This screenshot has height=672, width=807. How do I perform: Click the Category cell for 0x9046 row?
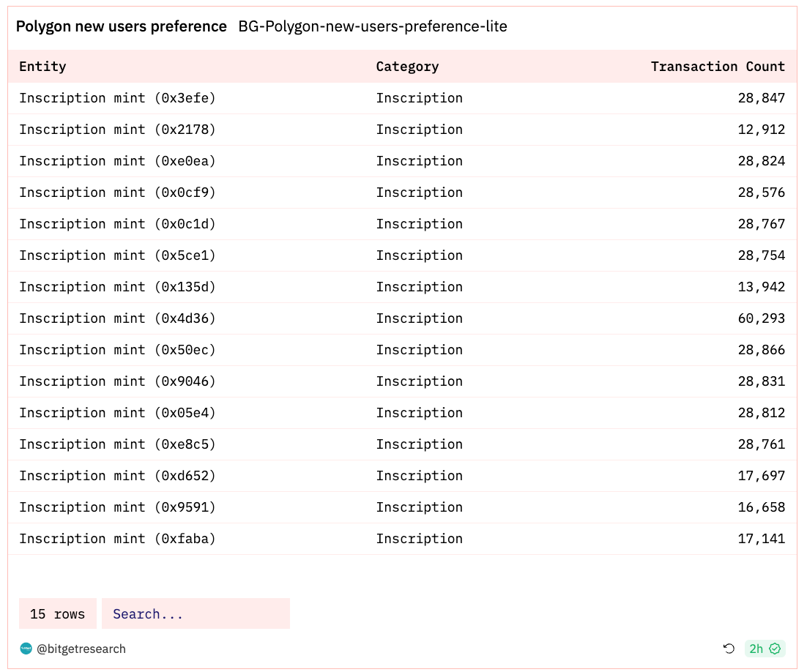420,381
